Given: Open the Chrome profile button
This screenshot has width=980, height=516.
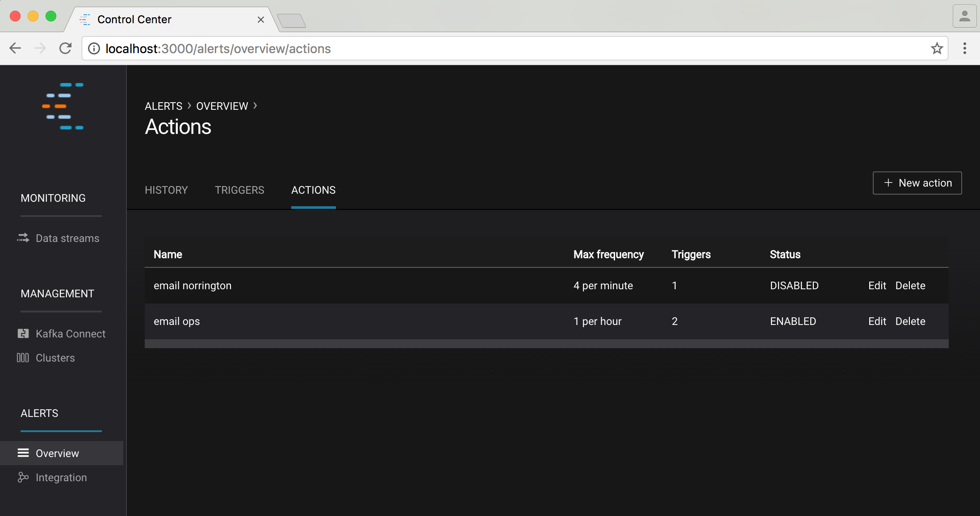Looking at the screenshot, I should pyautogui.click(x=964, y=17).
